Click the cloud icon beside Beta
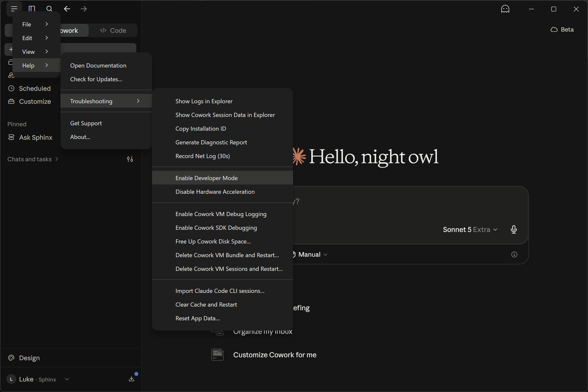Screen dimensions: 588x392 tap(554, 30)
